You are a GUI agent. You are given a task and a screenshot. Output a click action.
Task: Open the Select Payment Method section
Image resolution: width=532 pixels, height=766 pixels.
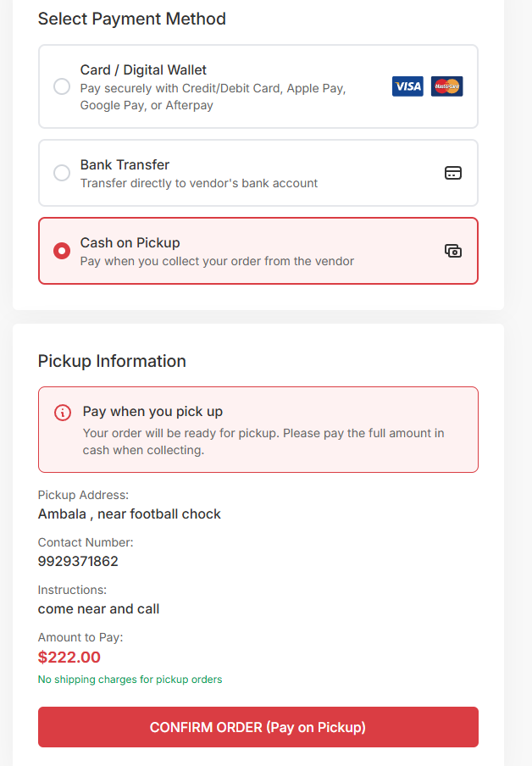131,19
